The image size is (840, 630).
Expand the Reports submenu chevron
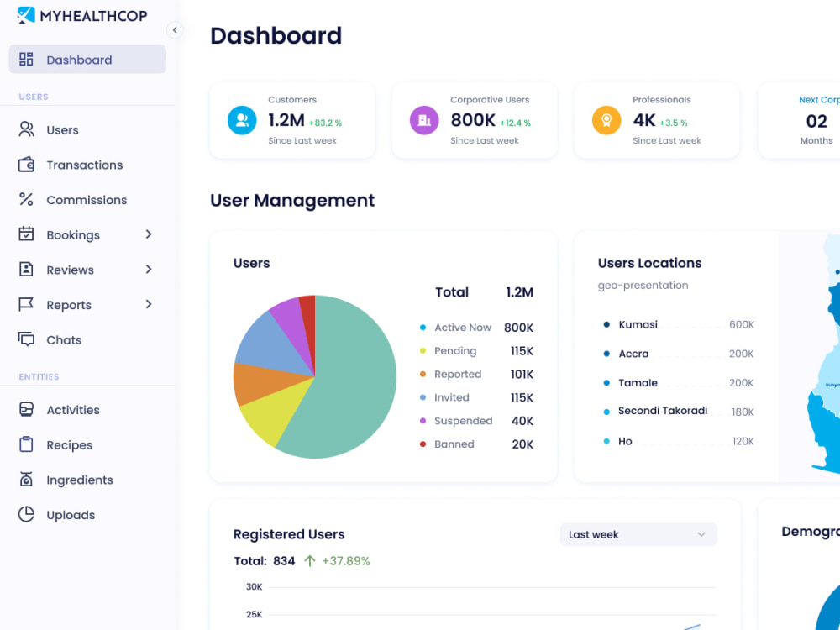pyautogui.click(x=149, y=304)
